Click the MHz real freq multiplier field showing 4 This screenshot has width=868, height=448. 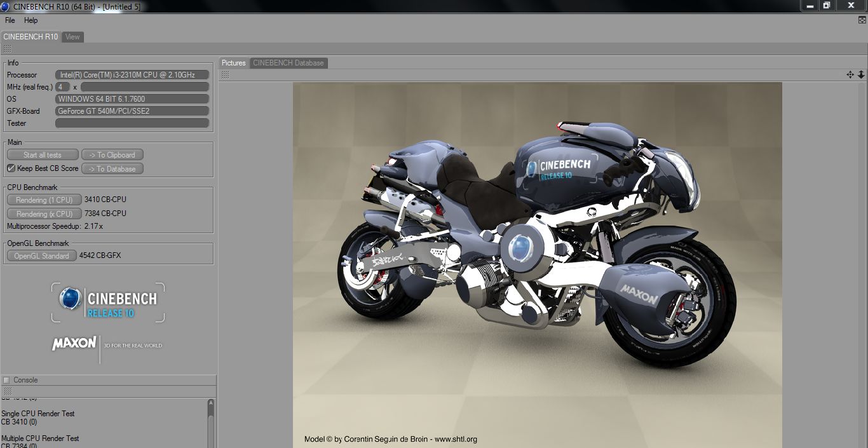pyautogui.click(x=63, y=87)
